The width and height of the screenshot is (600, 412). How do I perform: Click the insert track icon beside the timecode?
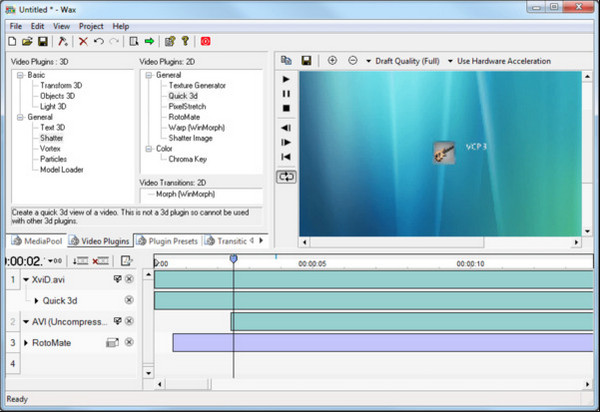pyautogui.click(x=80, y=261)
